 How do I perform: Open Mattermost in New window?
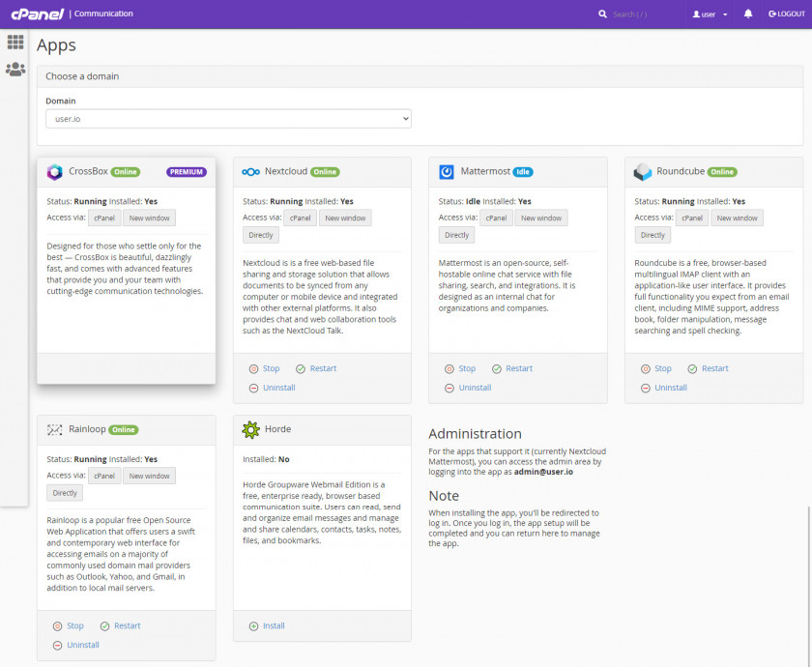coord(541,218)
